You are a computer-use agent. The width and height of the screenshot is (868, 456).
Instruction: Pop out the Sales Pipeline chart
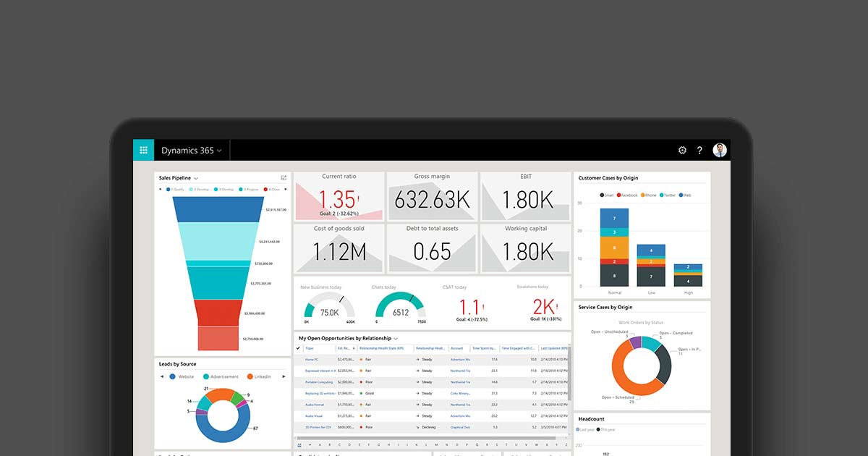284,178
